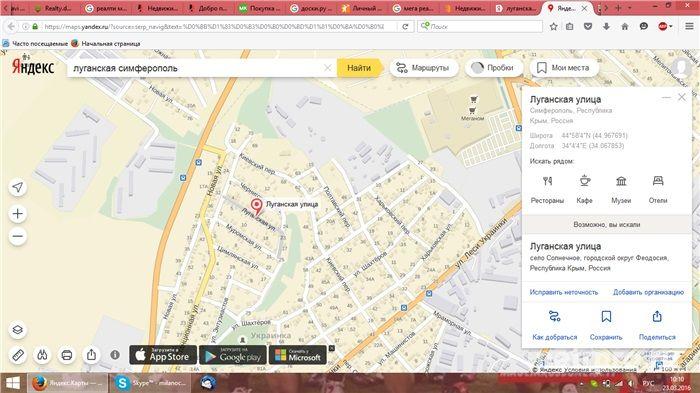Screen dimensions: 700x393
Task: Click the Отели nearby search icon
Action: [658, 181]
